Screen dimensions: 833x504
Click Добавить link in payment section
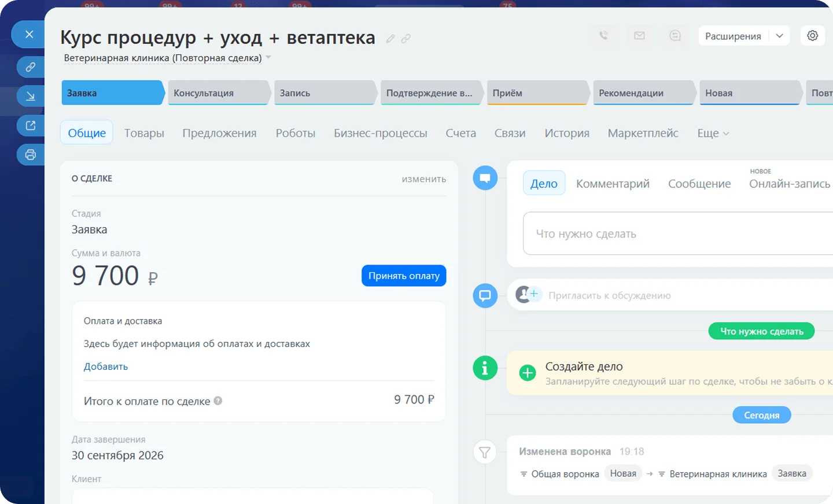click(106, 366)
